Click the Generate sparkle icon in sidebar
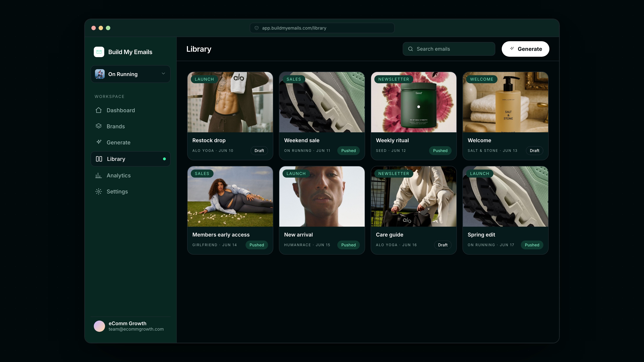This screenshot has height=362, width=644. coord(99,142)
